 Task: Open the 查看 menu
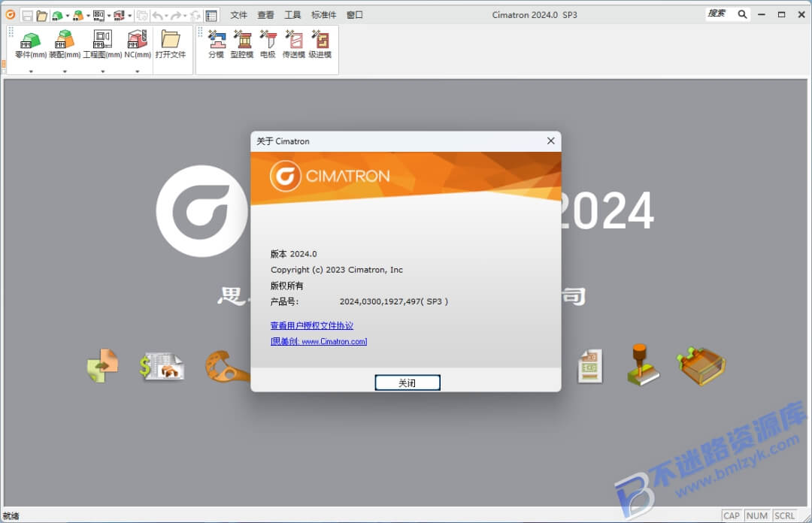coord(265,15)
